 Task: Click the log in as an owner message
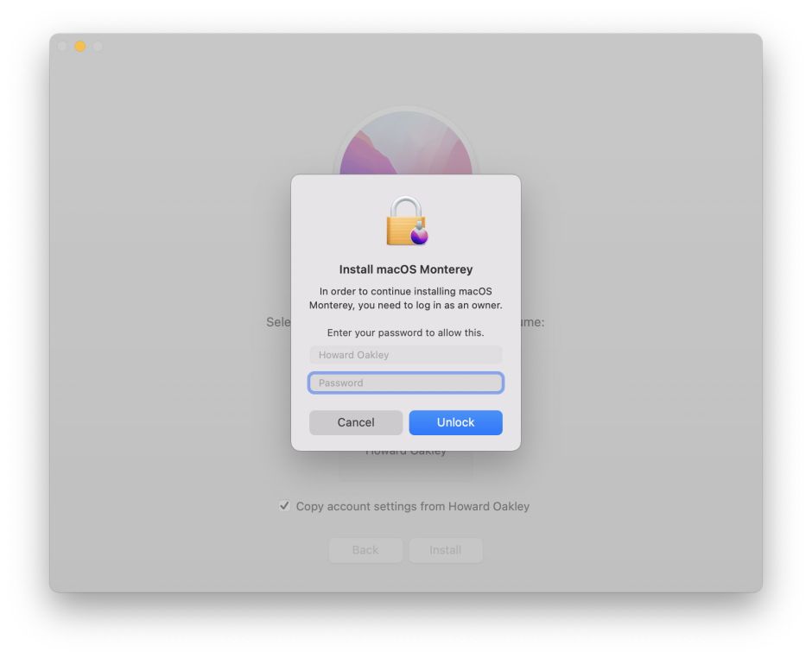406,298
